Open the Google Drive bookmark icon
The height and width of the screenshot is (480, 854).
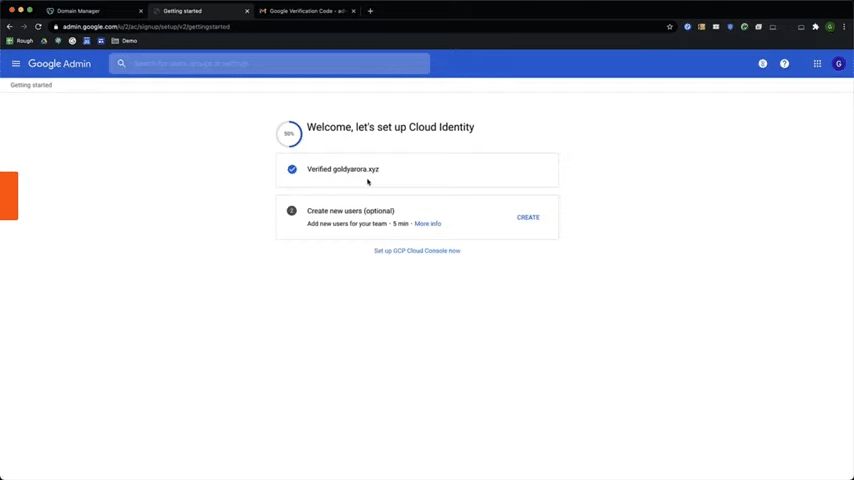44,41
